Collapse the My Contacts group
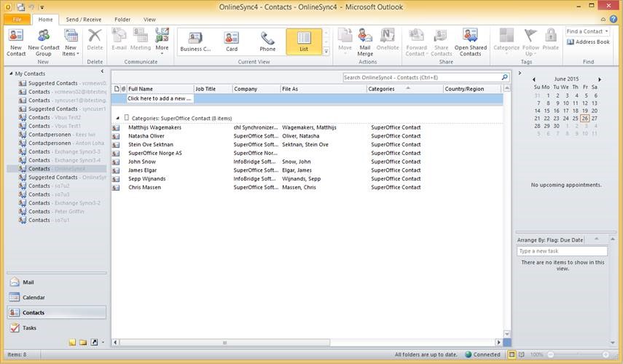623x364 pixels. click(x=11, y=74)
